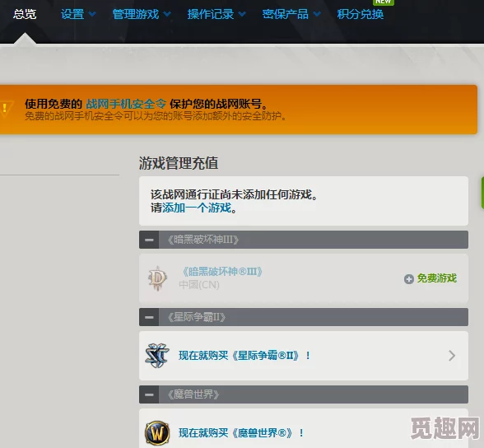Expand the 密保产品 dropdown arrow

(x=317, y=14)
